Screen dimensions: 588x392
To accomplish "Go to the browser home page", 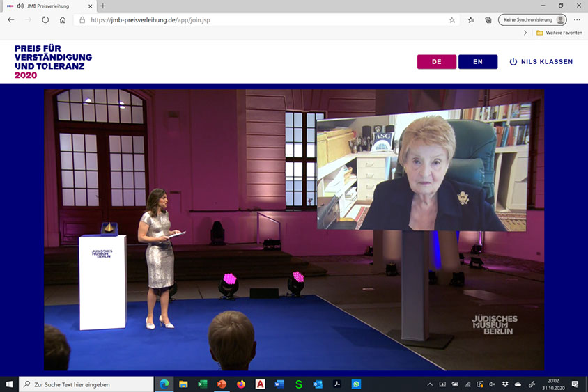I will (x=63, y=20).
